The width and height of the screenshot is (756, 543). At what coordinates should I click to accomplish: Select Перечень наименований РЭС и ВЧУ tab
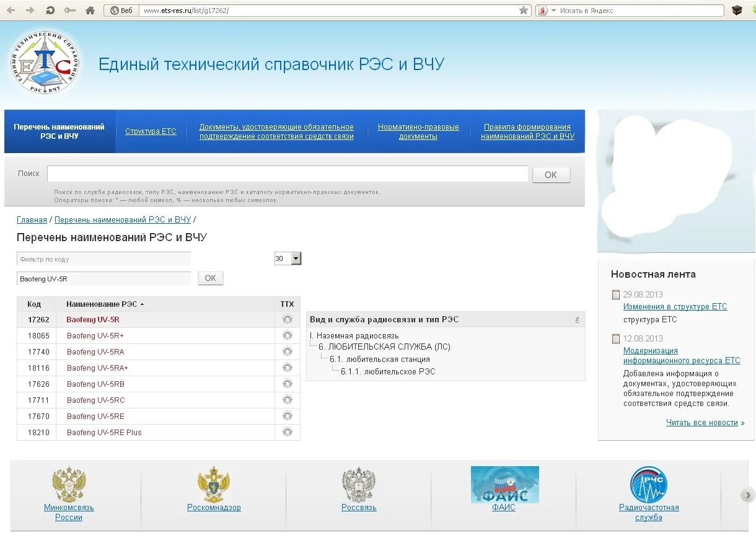pos(59,131)
